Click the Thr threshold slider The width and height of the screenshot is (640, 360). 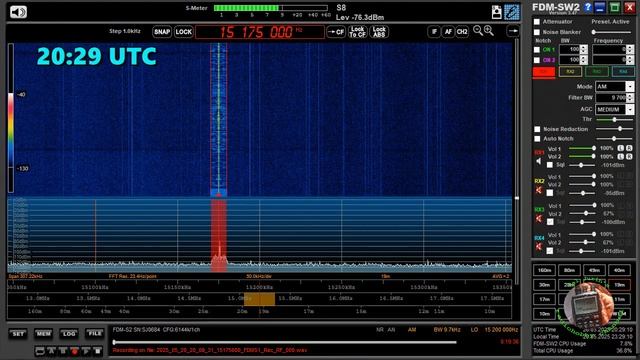[x=614, y=120]
